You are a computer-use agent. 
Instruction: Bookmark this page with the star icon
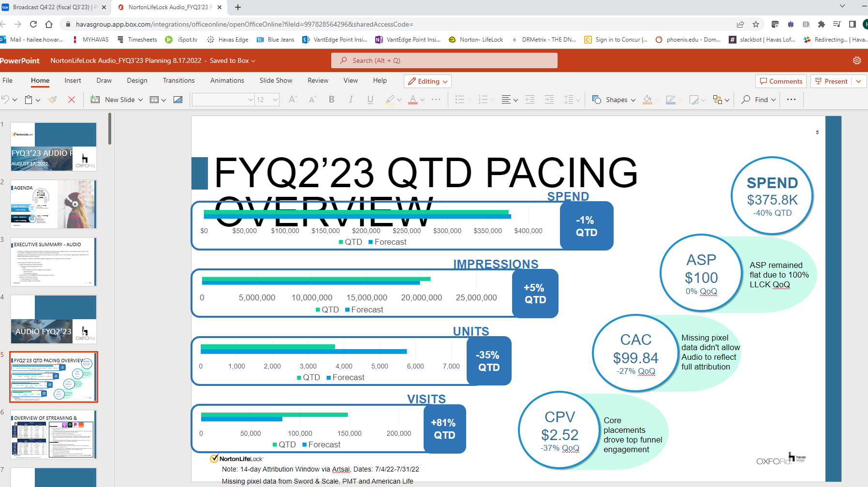click(x=756, y=24)
